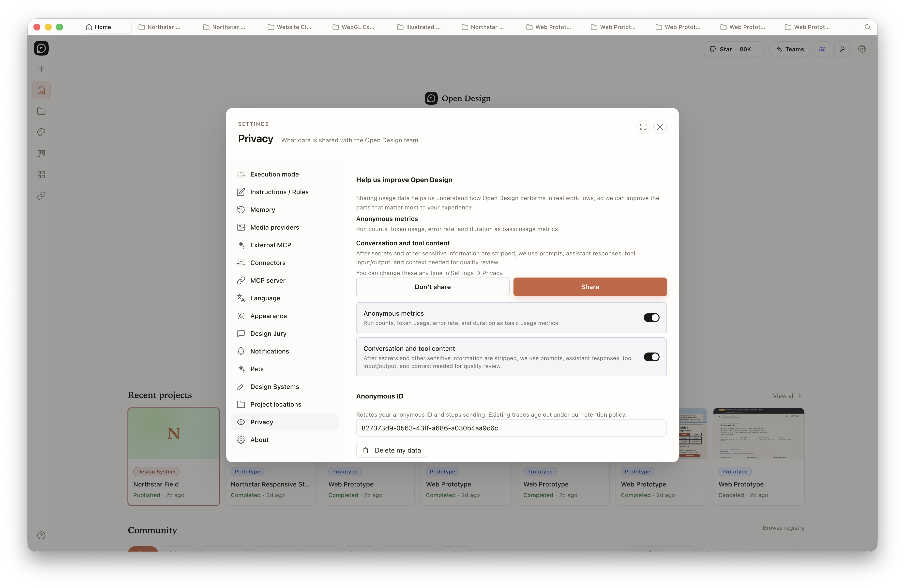Click the Don't share button
The height and width of the screenshot is (588, 905).
pos(433,287)
